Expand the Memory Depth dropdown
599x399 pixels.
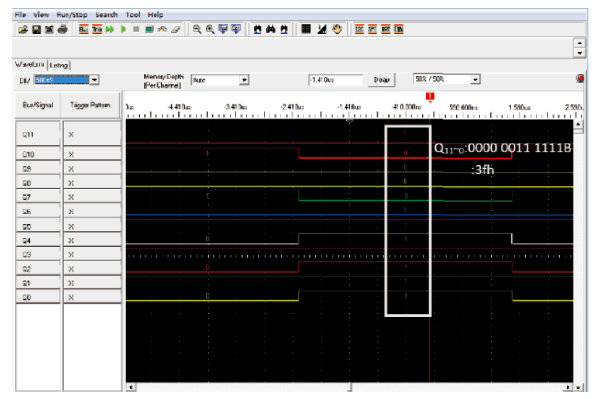(x=244, y=80)
